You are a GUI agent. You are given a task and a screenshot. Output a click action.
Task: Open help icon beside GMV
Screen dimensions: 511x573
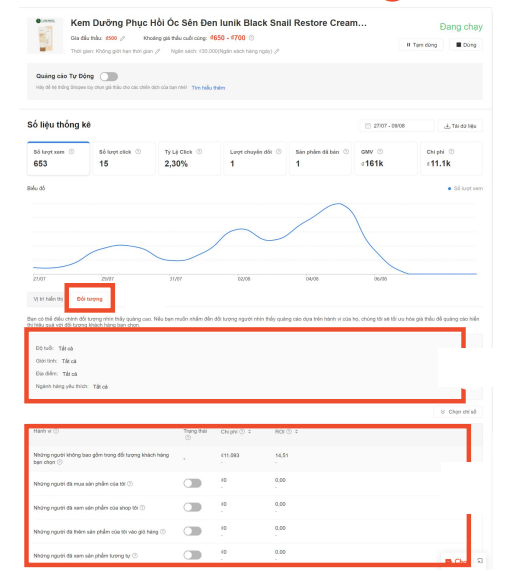click(x=380, y=152)
